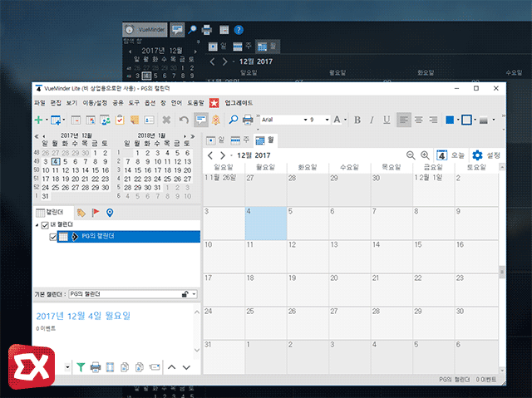Click the up chevron in details pane toolbar

[x=172, y=367]
